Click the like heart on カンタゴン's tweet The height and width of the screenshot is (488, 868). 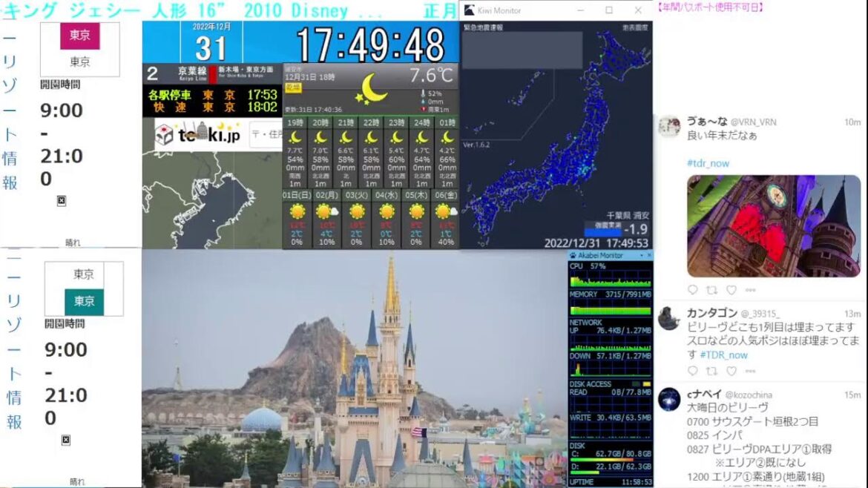tap(731, 372)
